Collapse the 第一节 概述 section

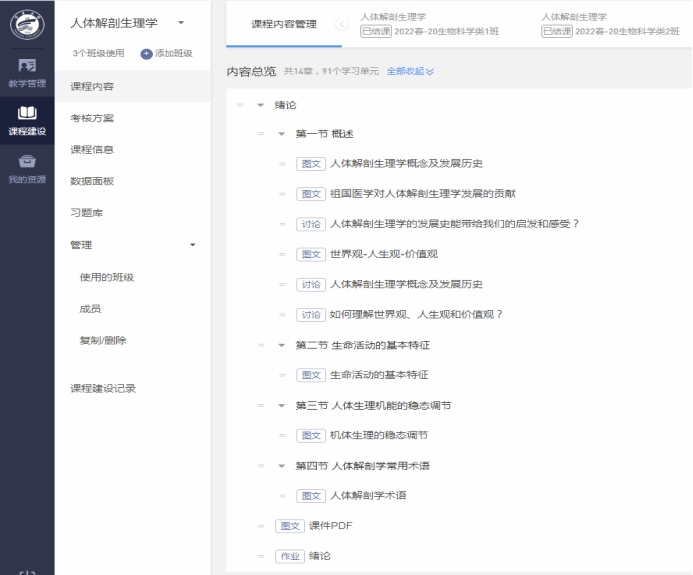click(282, 134)
